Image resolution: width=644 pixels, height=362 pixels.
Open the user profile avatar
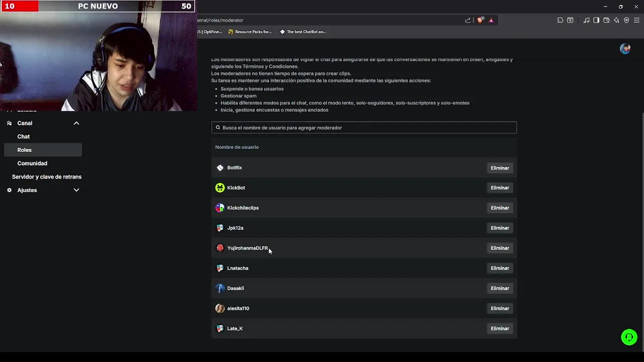tap(625, 49)
